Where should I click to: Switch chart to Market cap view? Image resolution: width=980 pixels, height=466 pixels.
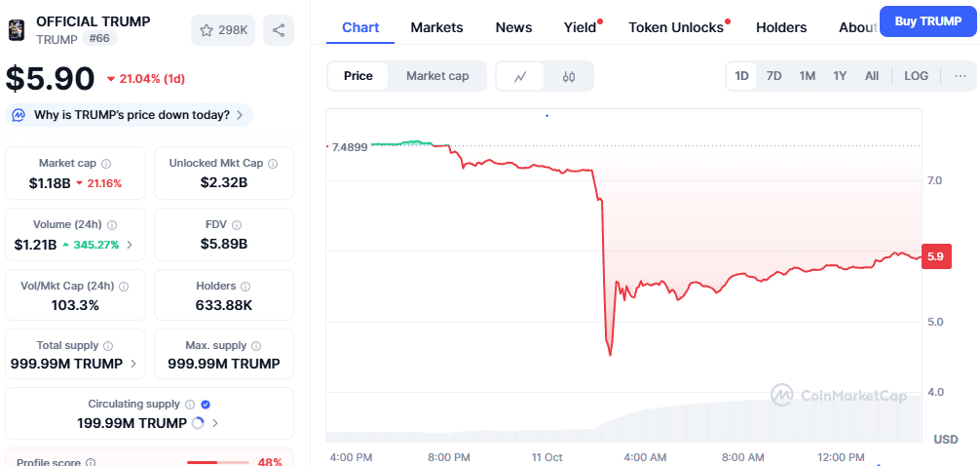point(437,76)
